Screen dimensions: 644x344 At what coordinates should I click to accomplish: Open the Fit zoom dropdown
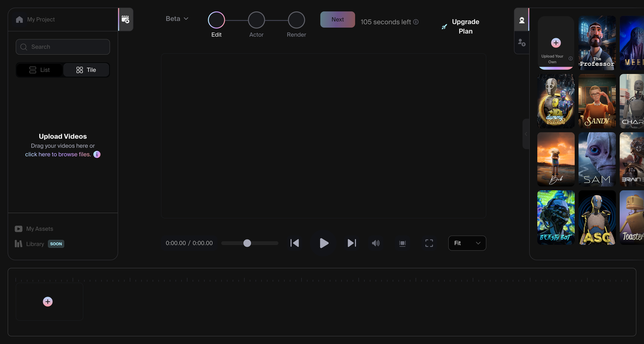click(467, 243)
